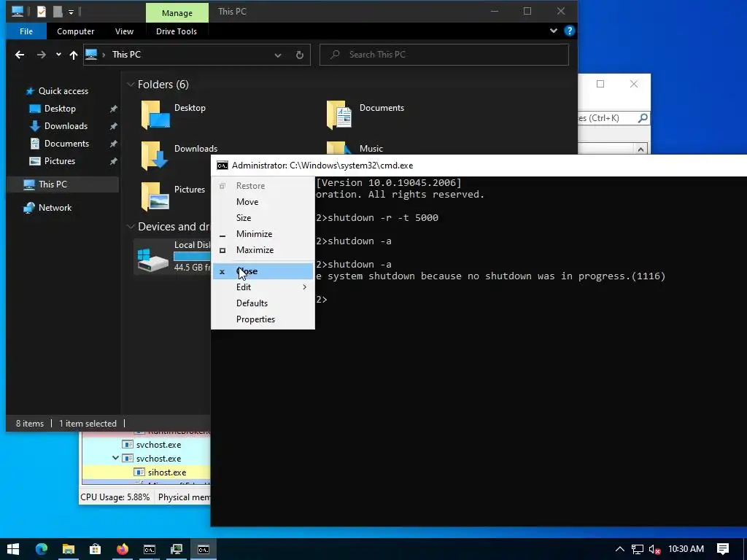Launch Microsoft Edge from the taskbar
The width and height of the screenshot is (747, 560).
tap(42, 549)
